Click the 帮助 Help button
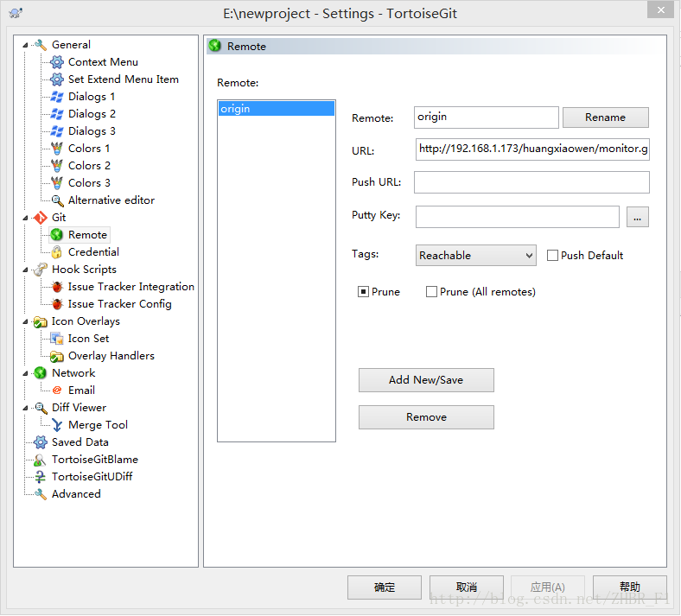 [x=630, y=587]
